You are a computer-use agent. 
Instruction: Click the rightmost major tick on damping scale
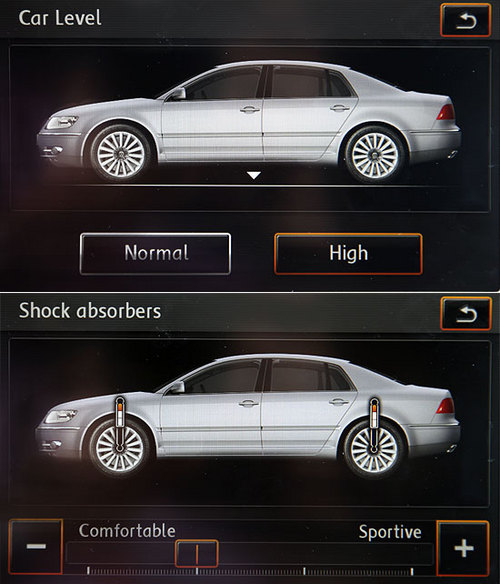(x=412, y=571)
